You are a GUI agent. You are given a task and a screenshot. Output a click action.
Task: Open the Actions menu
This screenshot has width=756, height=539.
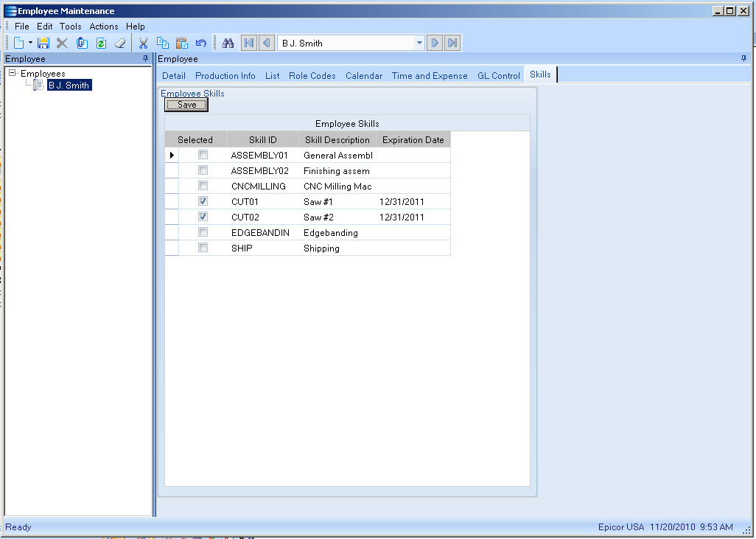(x=103, y=26)
